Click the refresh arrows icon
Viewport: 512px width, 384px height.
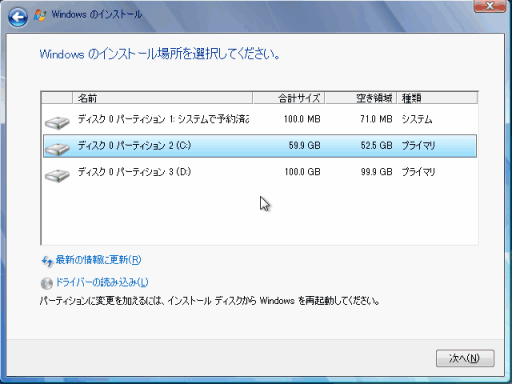click(x=47, y=261)
